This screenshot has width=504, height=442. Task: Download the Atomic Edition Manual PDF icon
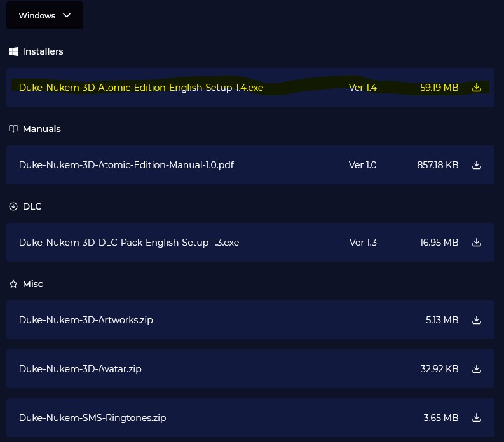tap(477, 164)
